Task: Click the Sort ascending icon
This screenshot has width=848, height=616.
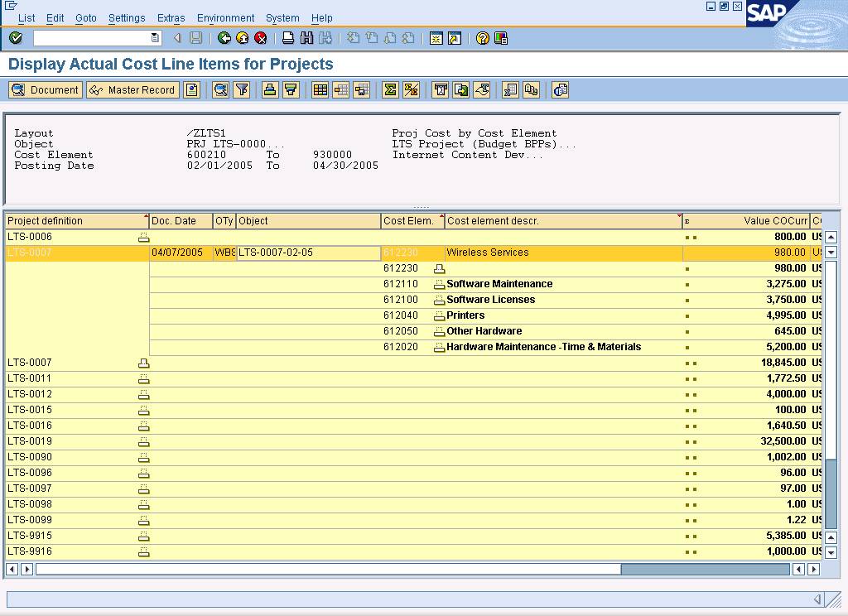Action: [270, 89]
